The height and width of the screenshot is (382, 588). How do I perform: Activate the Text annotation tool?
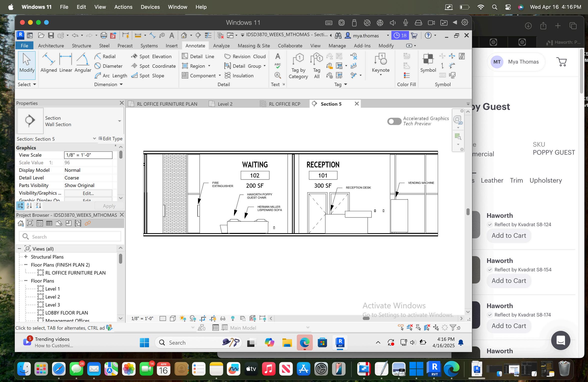[277, 56]
